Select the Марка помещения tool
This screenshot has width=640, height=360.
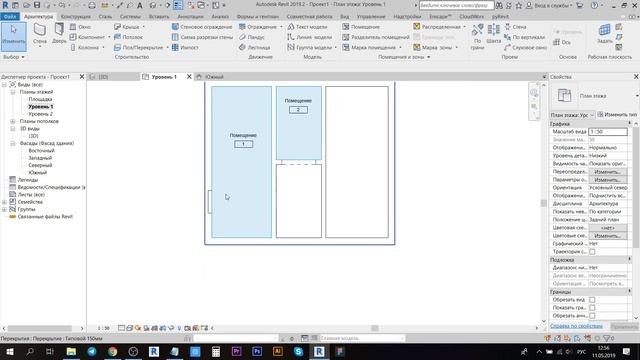click(x=369, y=47)
